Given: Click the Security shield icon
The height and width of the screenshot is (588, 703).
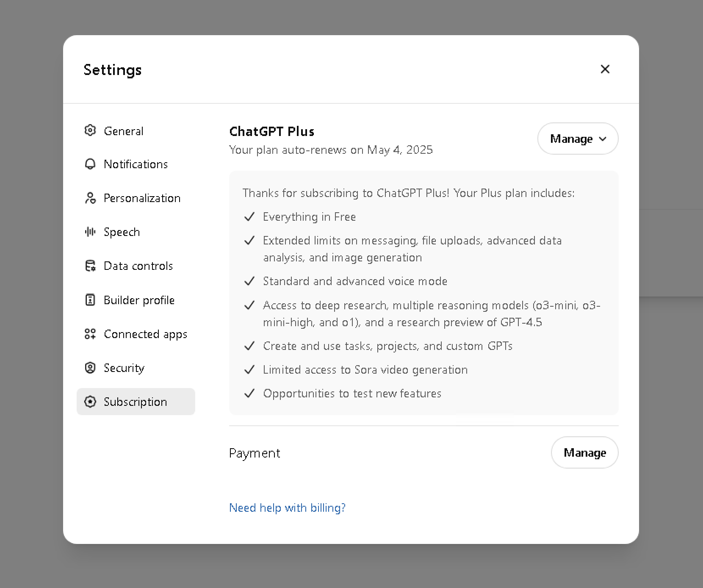Looking at the screenshot, I should coord(90,368).
